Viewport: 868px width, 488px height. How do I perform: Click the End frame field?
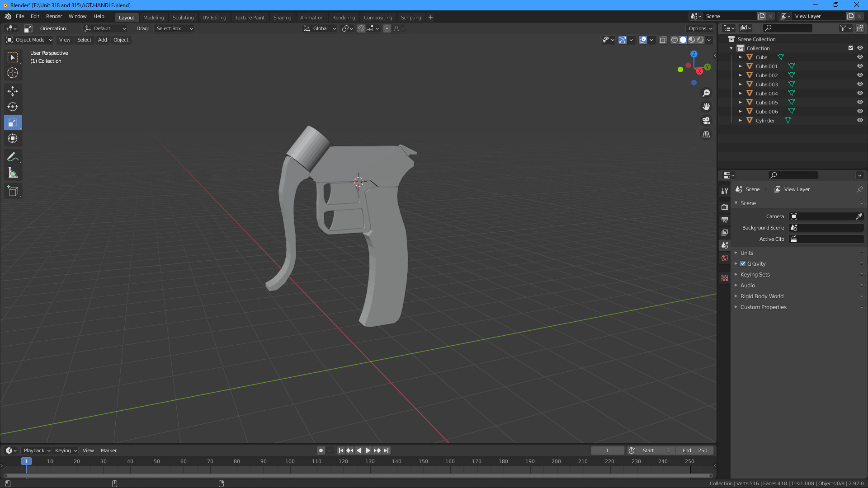[x=695, y=450]
